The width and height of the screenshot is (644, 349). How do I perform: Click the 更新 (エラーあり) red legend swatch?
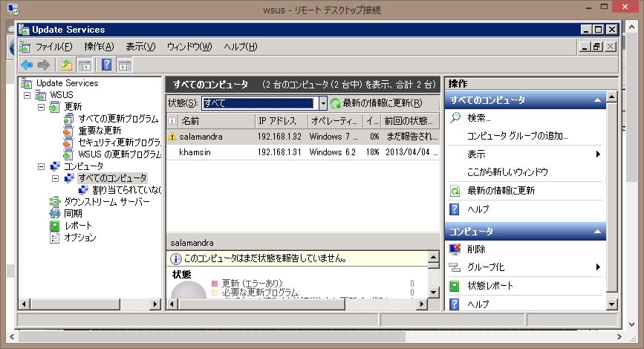point(215,284)
